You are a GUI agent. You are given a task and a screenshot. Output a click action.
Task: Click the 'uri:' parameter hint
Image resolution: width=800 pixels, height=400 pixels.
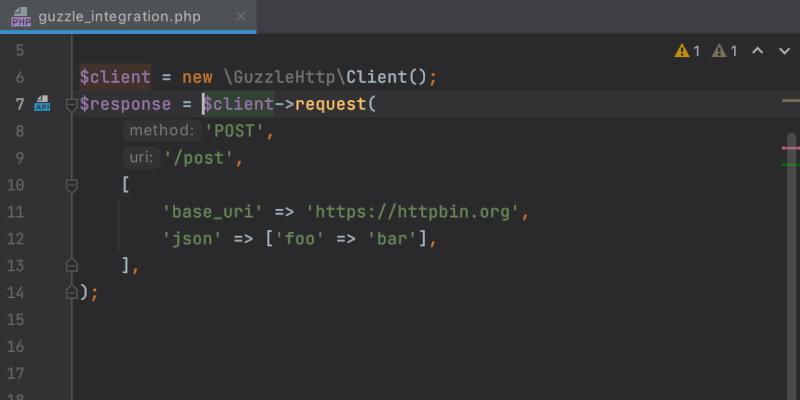coord(139,158)
